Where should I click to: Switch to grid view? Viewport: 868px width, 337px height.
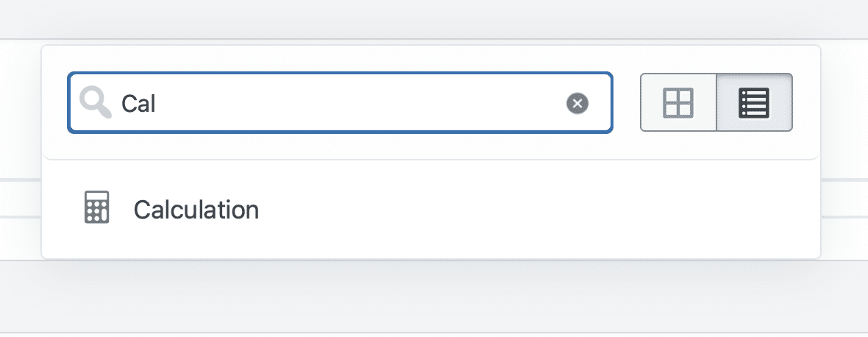(x=678, y=103)
